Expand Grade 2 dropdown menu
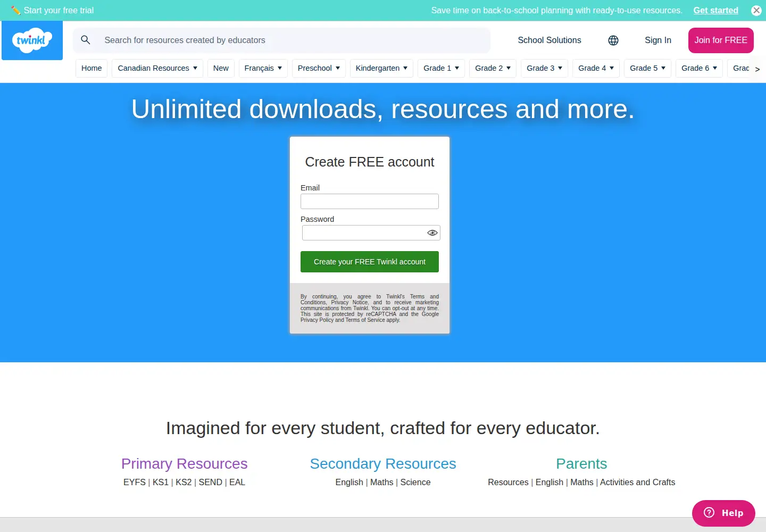Viewport: 766px width, 532px height. click(493, 68)
